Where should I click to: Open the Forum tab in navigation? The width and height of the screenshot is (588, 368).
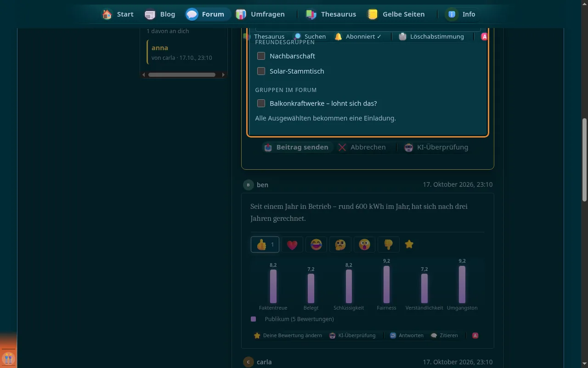(x=205, y=14)
